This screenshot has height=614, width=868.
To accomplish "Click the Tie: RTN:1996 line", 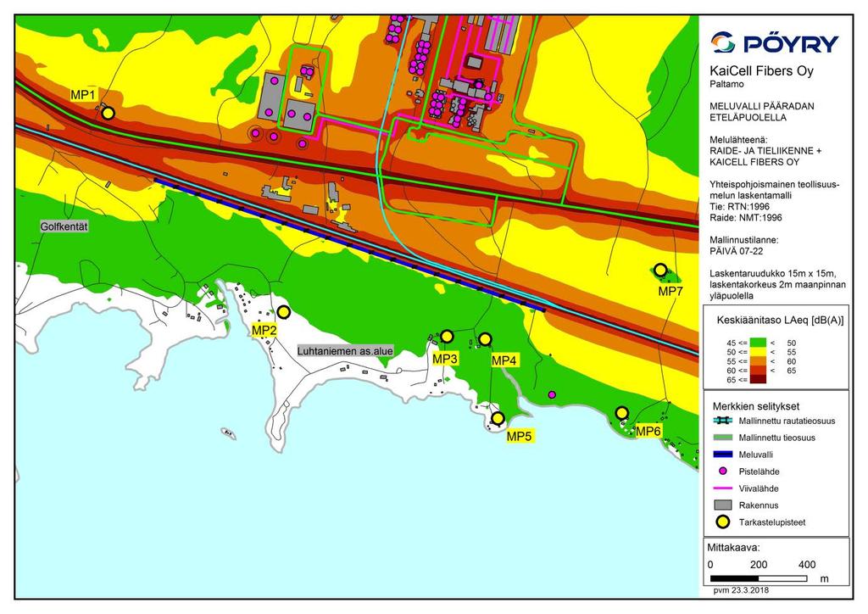I will [x=739, y=207].
